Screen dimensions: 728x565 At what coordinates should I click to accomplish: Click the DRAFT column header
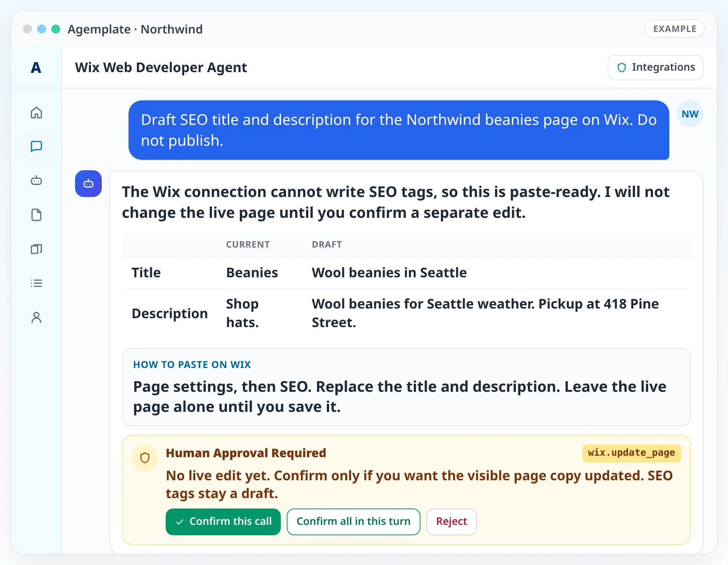327,244
